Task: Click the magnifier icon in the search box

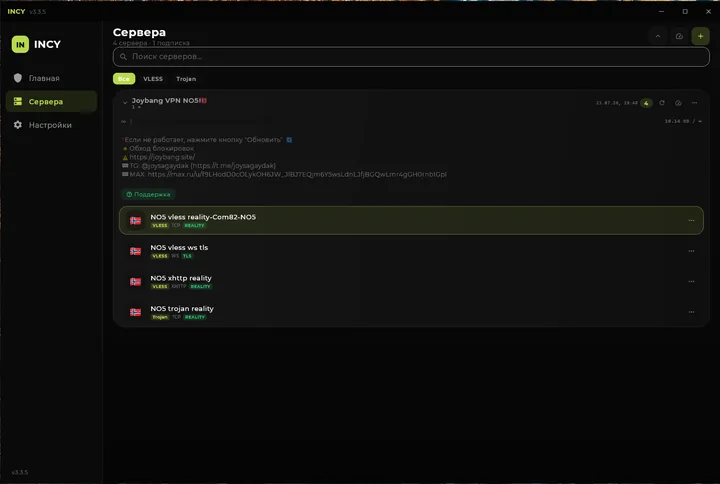Action: 123,56
